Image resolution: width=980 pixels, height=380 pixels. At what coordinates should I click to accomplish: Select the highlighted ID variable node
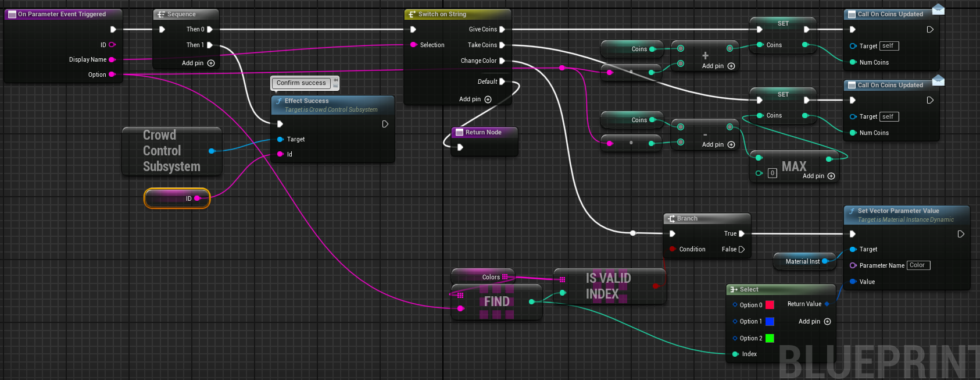coord(177,198)
